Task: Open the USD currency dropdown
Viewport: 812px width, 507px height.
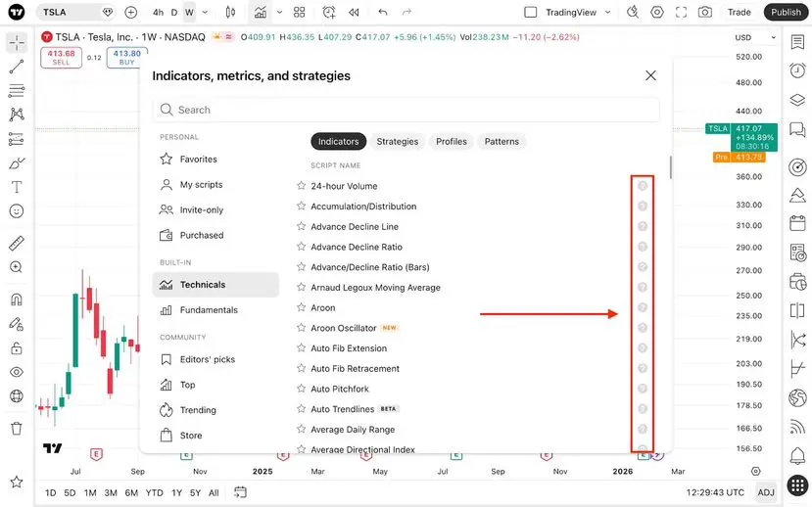Action: [x=755, y=38]
